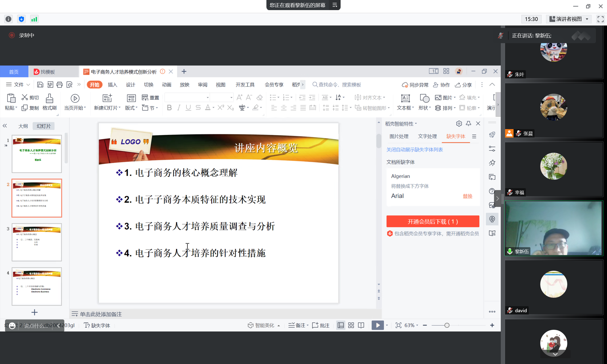Click the Save document icon

40,85
